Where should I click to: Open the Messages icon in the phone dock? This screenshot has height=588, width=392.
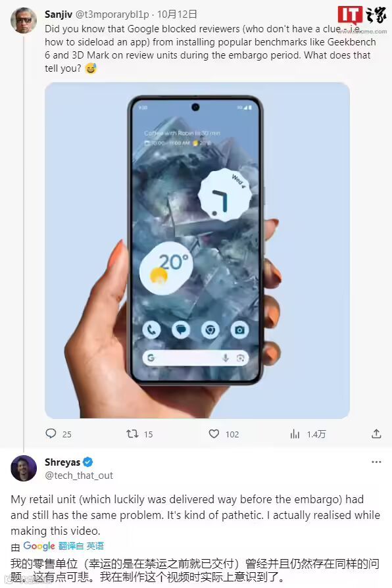181,329
